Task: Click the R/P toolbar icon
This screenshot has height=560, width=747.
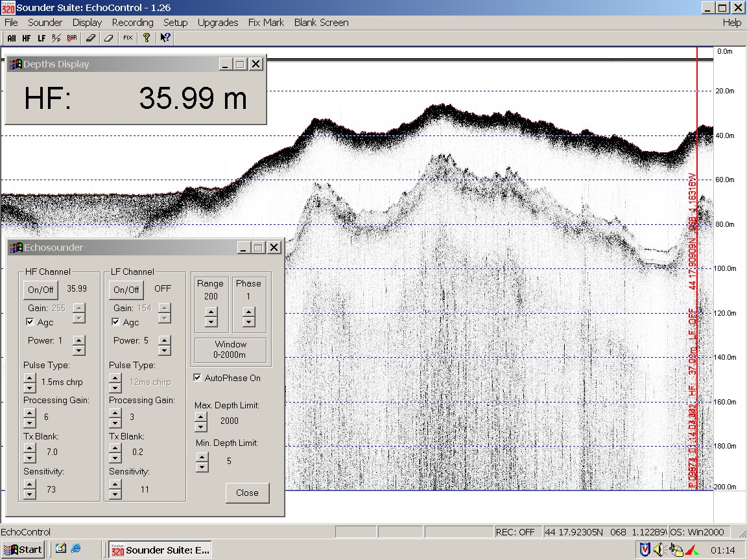Action: point(56,38)
